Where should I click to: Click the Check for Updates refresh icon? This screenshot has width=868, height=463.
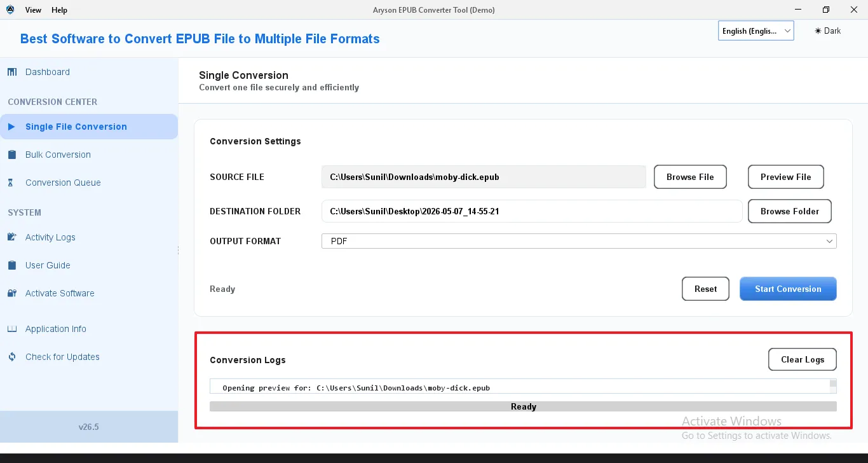click(12, 357)
